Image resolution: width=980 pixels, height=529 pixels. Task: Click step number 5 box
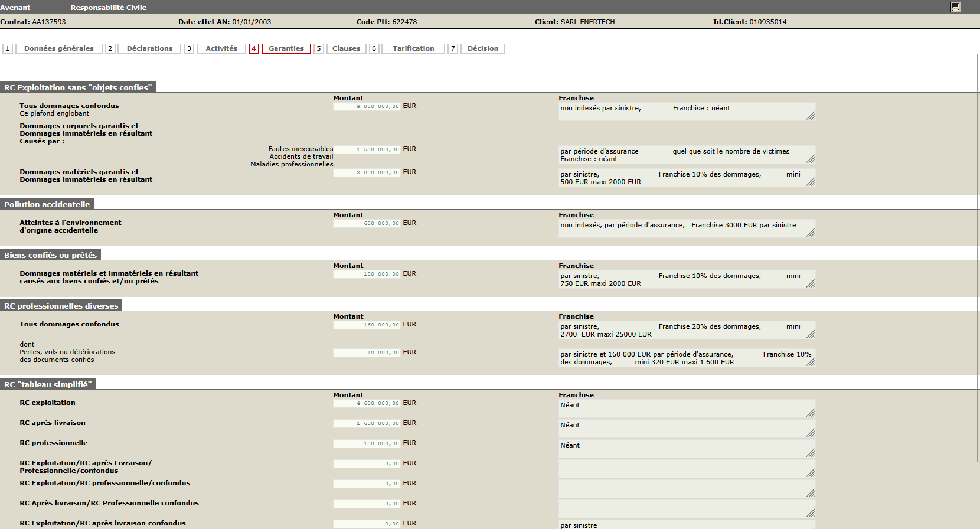[x=319, y=48]
